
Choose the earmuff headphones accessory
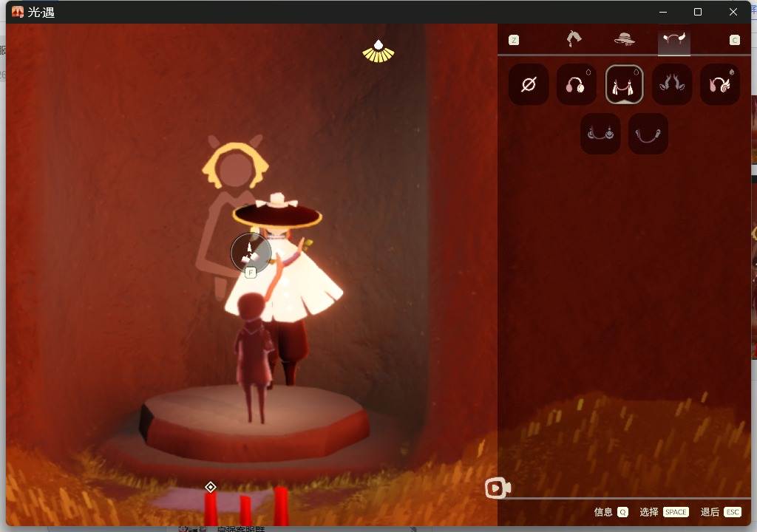(576, 84)
